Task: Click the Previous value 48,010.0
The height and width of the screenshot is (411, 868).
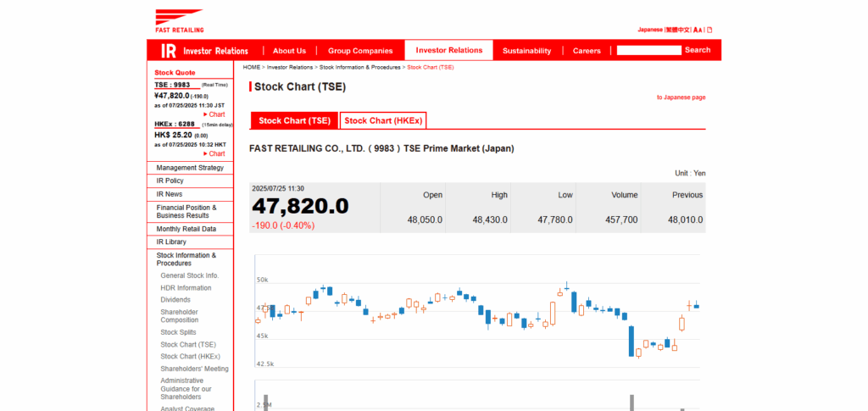Action: (685, 220)
